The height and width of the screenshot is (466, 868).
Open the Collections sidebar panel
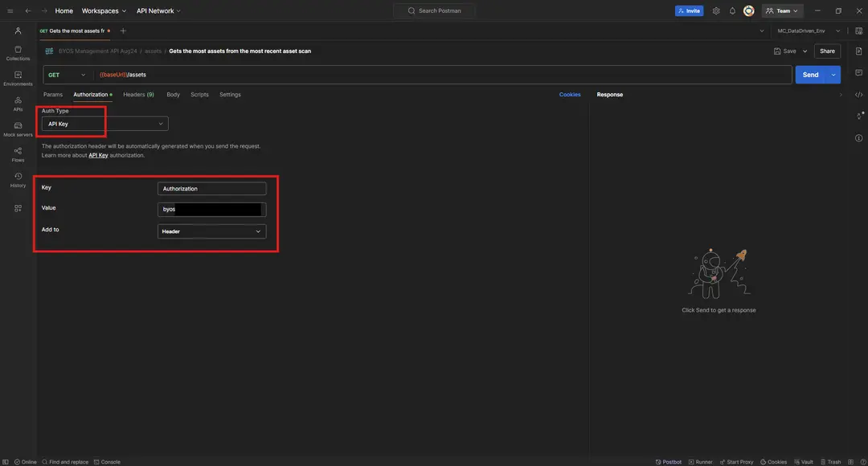pyautogui.click(x=18, y=53)
